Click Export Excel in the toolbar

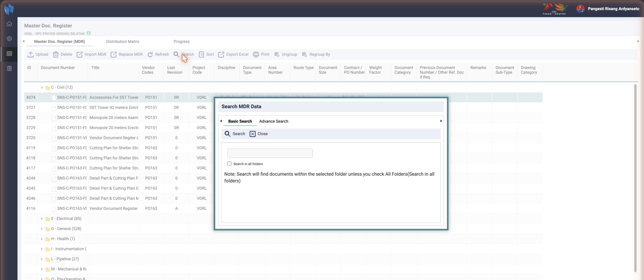[233, 54]
